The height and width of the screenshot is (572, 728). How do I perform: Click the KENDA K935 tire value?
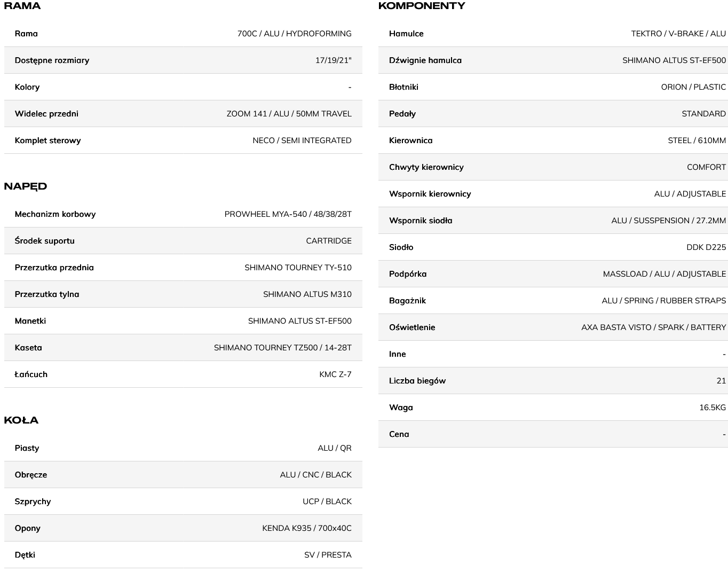[x=306, y=528]
